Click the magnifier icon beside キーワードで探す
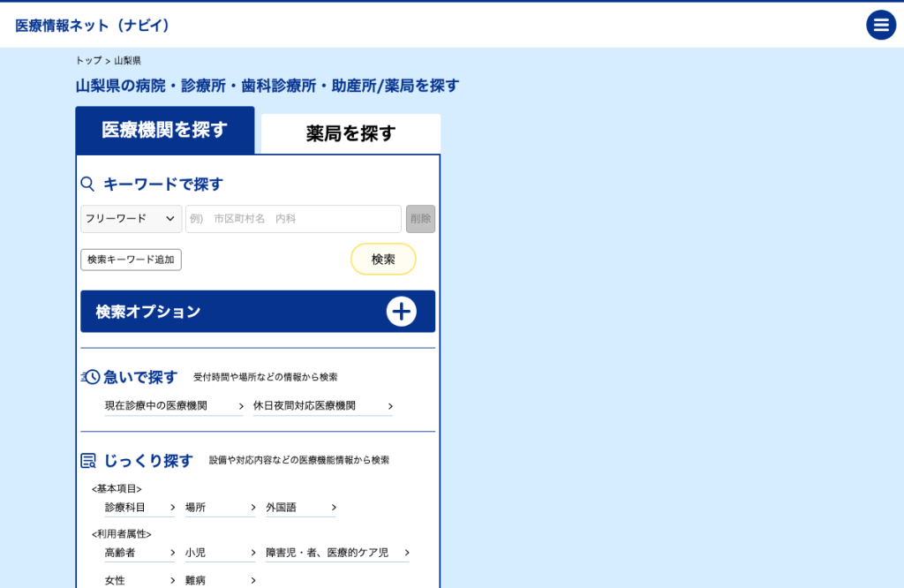 coord(87,184)
